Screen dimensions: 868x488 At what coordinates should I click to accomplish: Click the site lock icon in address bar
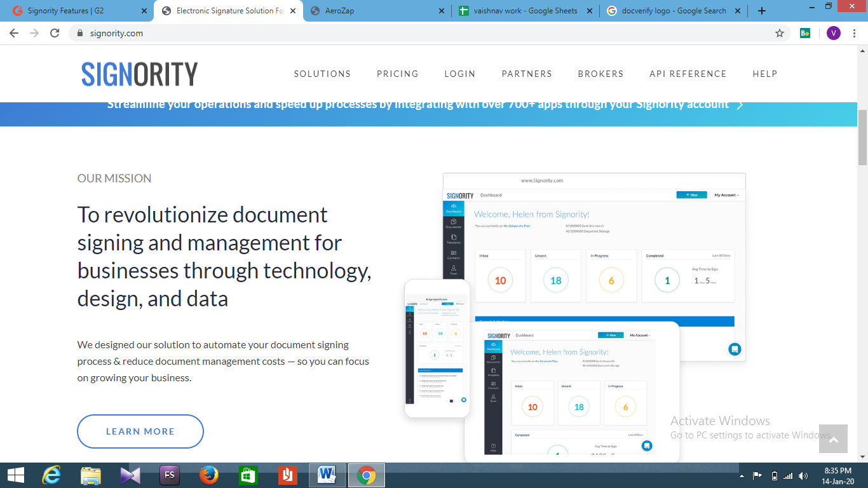79,33
